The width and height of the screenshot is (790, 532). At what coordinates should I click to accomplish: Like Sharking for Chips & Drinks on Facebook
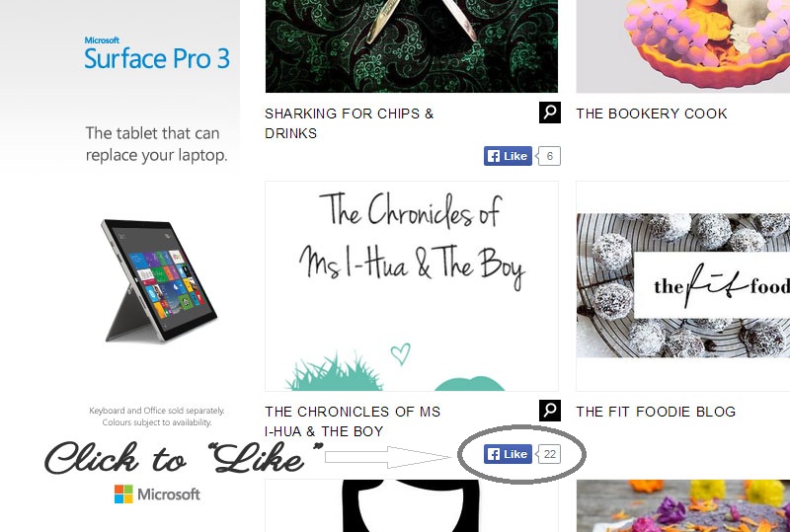(x=508, y=156)
